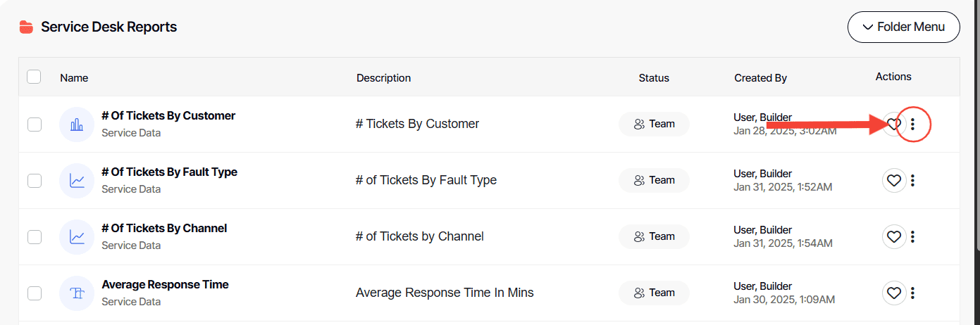Open kebab menu for Average Response Time
This screenshot has height=325, width=980.
[x=912, y=293]
